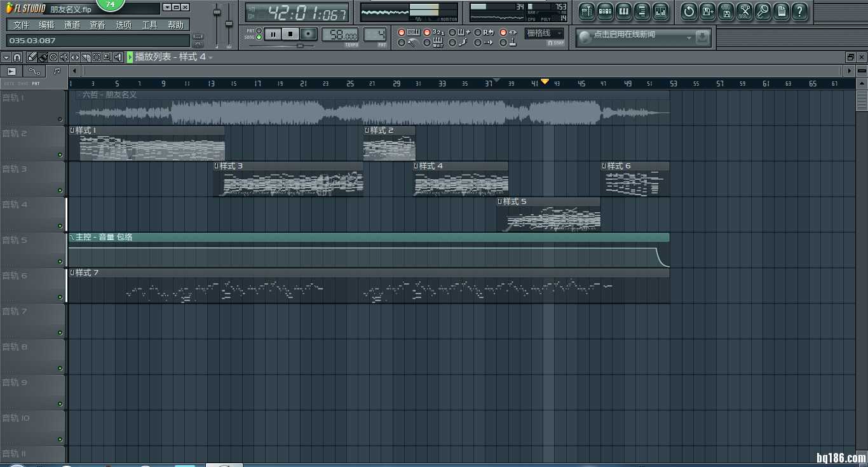This screenshot has height=467, width=868.
Task: Open the step sequencer window
Action: click(x=605, y=11)
